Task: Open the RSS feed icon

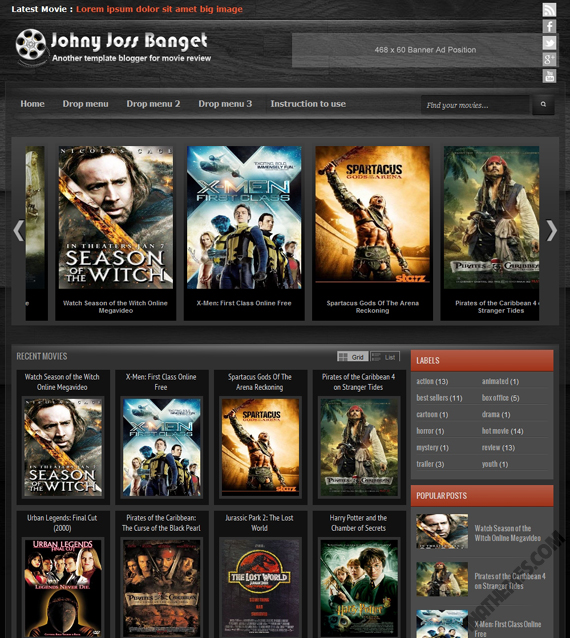Action: 549,10
